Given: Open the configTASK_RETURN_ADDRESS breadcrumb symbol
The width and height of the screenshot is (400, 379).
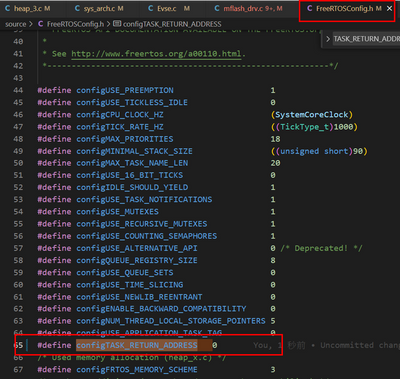Looking at the screenshot, I should (172, 24).
